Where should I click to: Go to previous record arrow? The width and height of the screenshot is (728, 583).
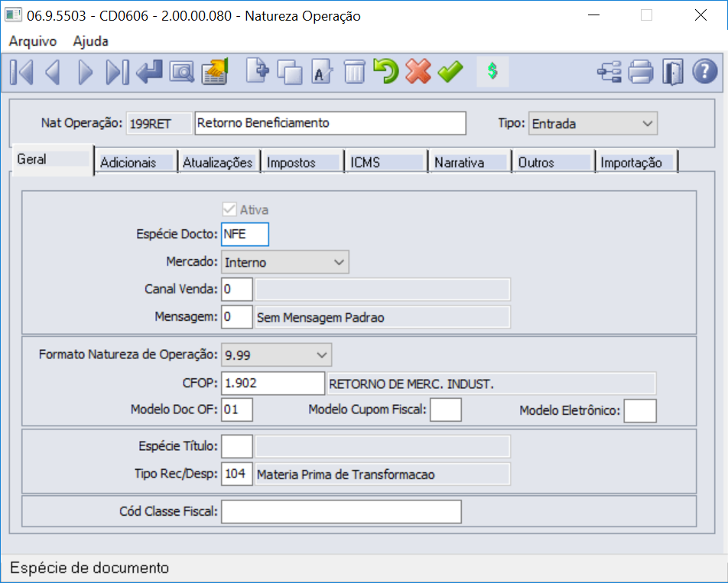click(53, 72)
